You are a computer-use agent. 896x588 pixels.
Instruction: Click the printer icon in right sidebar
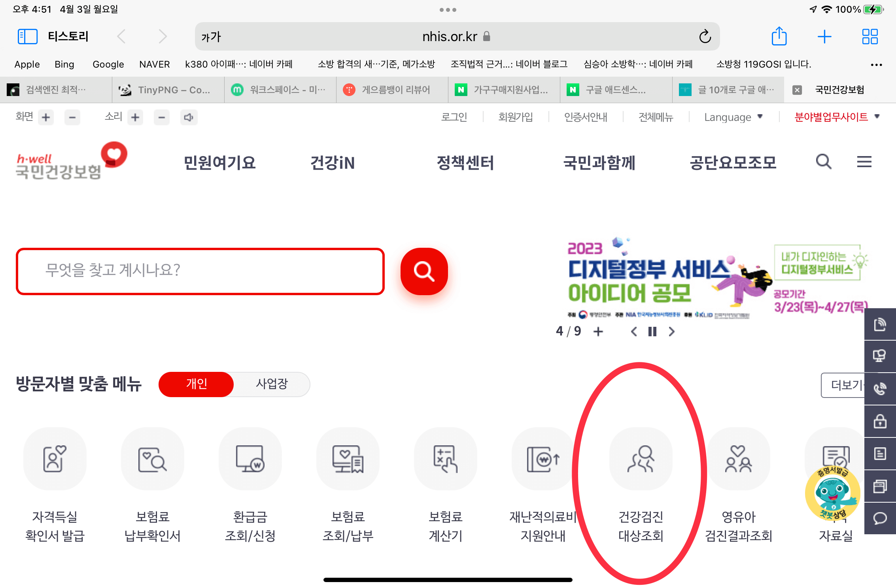(x=880, y=486)
